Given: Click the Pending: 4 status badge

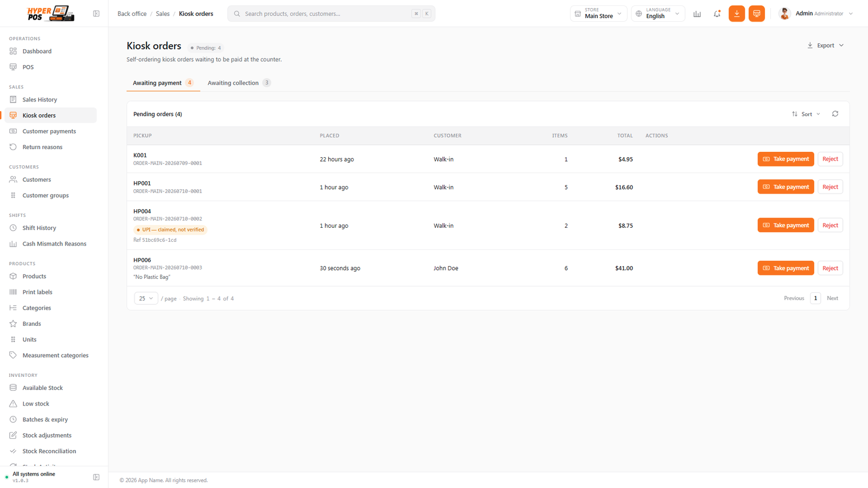Looking at the screenshot, I should point(206,48).
